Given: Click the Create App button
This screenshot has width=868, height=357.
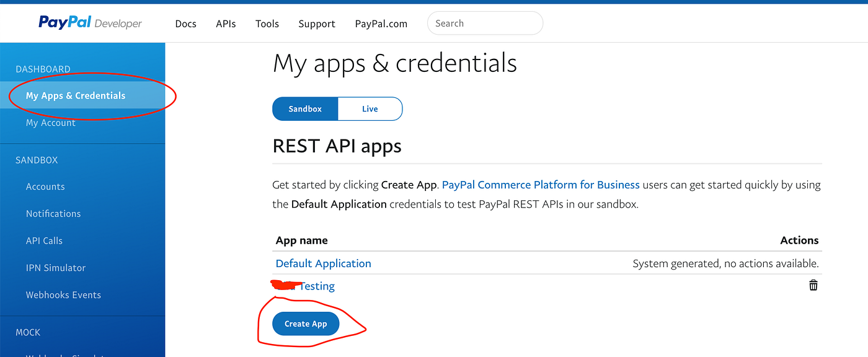Looking at the screenshot, I should pyautogui.click(x=306, y=324).
